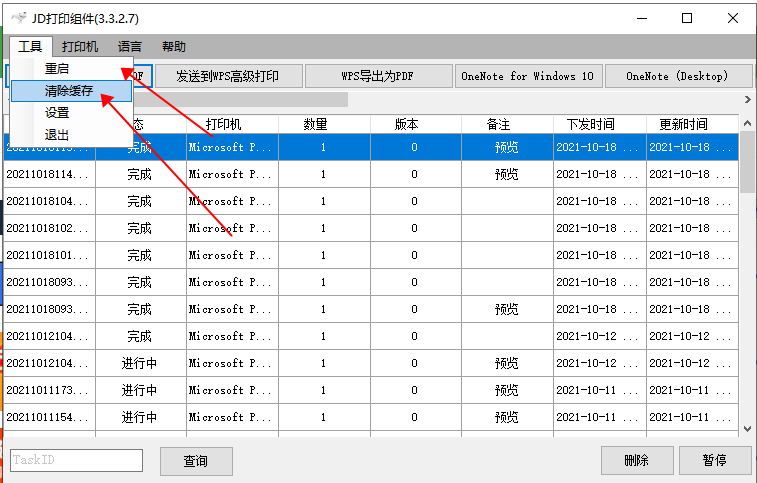
Task: Switch to OneNote (Desktop) printer tab
Action: (677, 76)
